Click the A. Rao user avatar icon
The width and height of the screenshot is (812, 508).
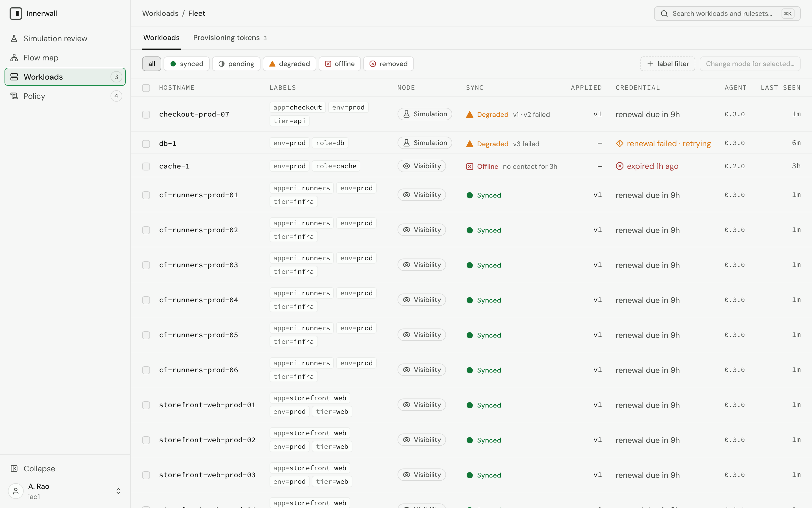16,491
